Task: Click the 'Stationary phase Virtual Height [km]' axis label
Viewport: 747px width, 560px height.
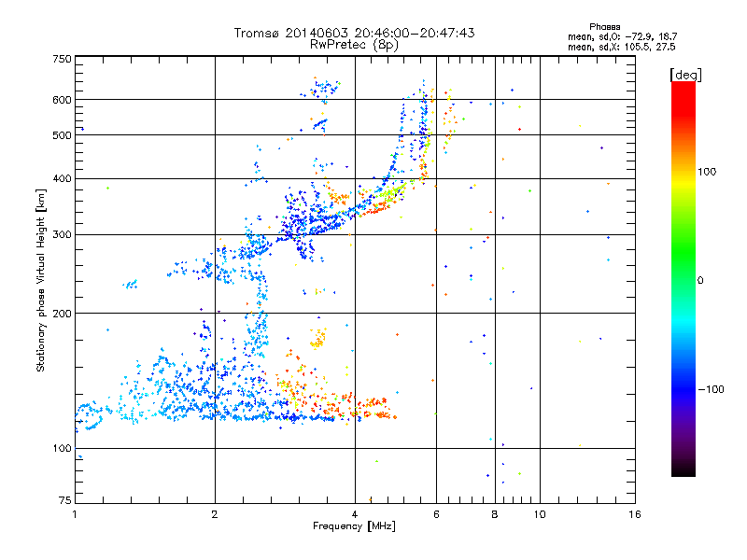Action: (41, 281)
